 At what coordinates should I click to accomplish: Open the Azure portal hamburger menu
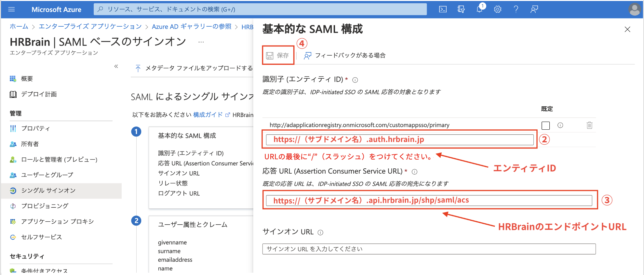pyautogui.click(x=11, y=9)
